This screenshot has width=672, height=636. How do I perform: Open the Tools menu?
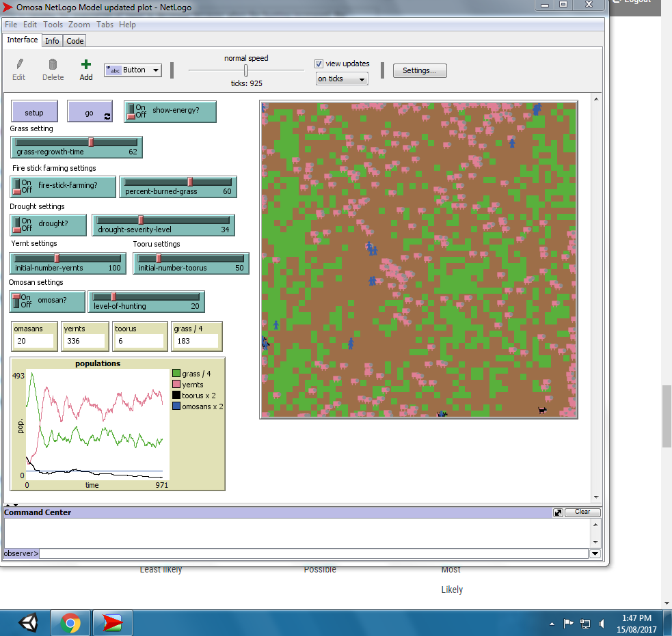(x=53, y=25)
